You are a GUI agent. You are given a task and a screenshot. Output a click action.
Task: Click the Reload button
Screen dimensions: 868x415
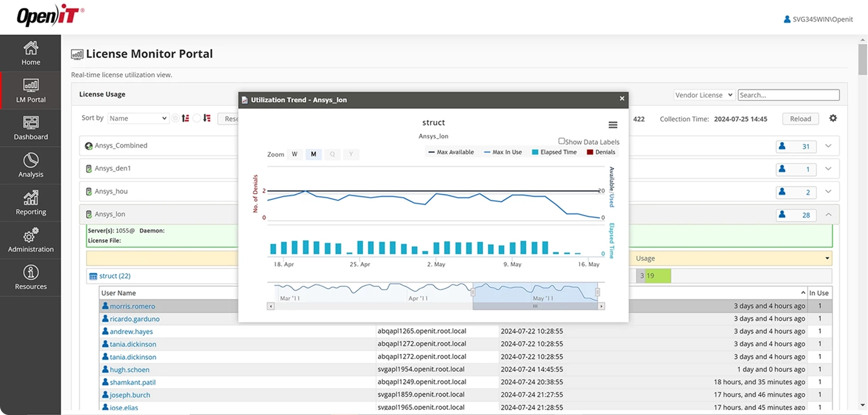pyautogui.click(x=800, y=118)
